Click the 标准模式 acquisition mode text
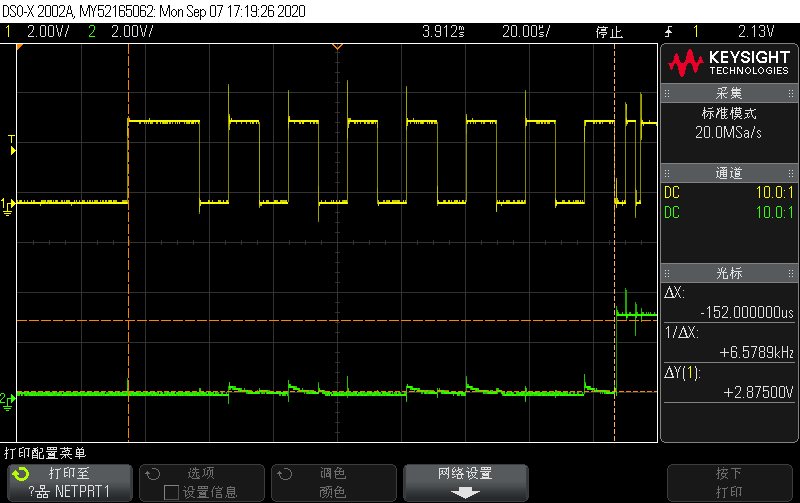 click(729, 113)
